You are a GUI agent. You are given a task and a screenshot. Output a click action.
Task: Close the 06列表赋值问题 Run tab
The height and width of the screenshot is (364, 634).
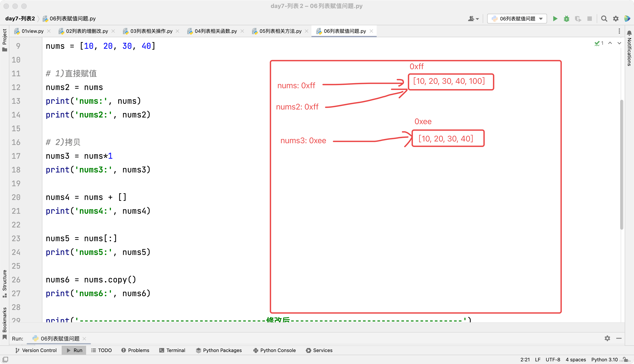click(85, 339)
